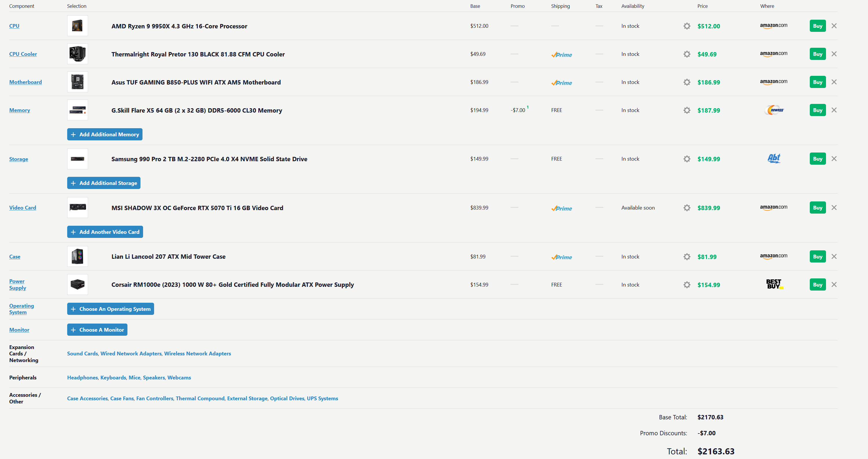The height and width of the screenshot is (459, 868).
Task: Browse Headphones peripherals
Action: (82, 377)
